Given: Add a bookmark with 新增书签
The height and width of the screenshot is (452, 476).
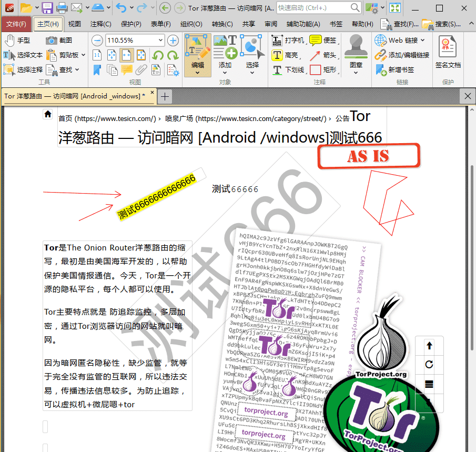Looking at the screenshot, I should 394,70.
